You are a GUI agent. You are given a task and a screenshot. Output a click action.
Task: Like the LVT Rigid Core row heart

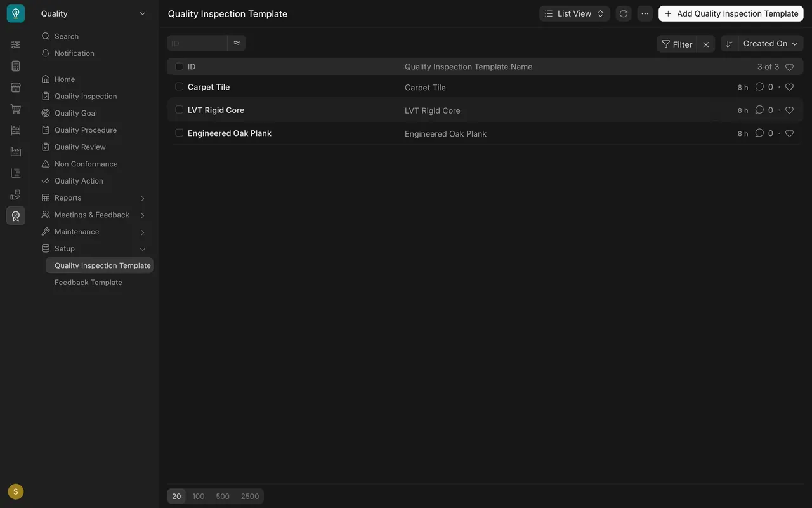[789, 110]
